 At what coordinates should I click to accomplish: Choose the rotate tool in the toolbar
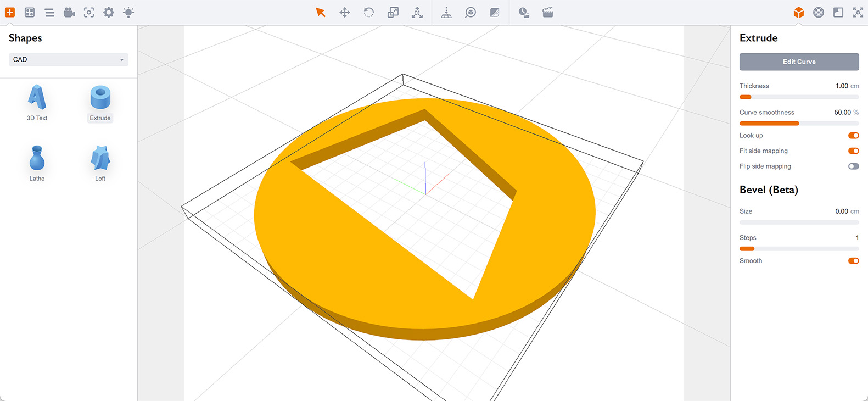[x=369, y=12]
